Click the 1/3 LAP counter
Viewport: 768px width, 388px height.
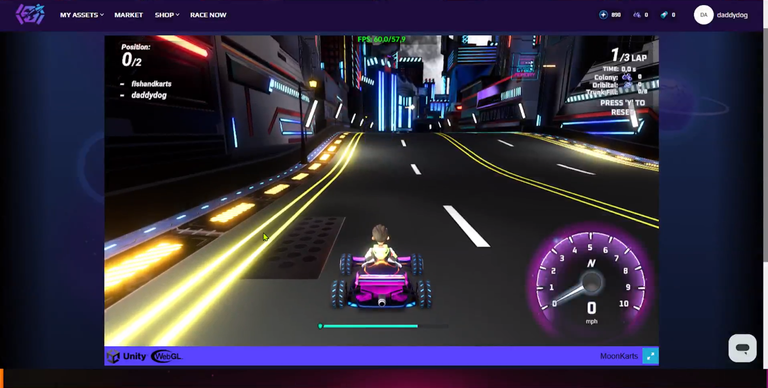(629, 55)
